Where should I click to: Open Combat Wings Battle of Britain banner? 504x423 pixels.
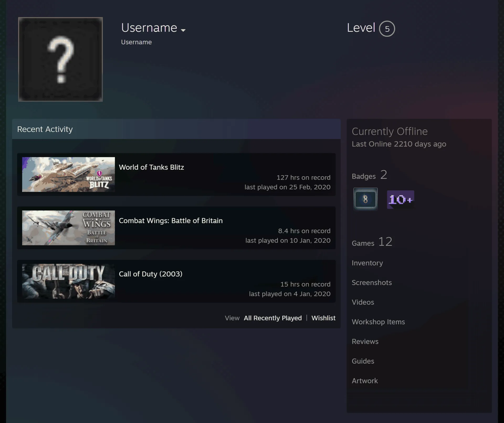[69, 228]
